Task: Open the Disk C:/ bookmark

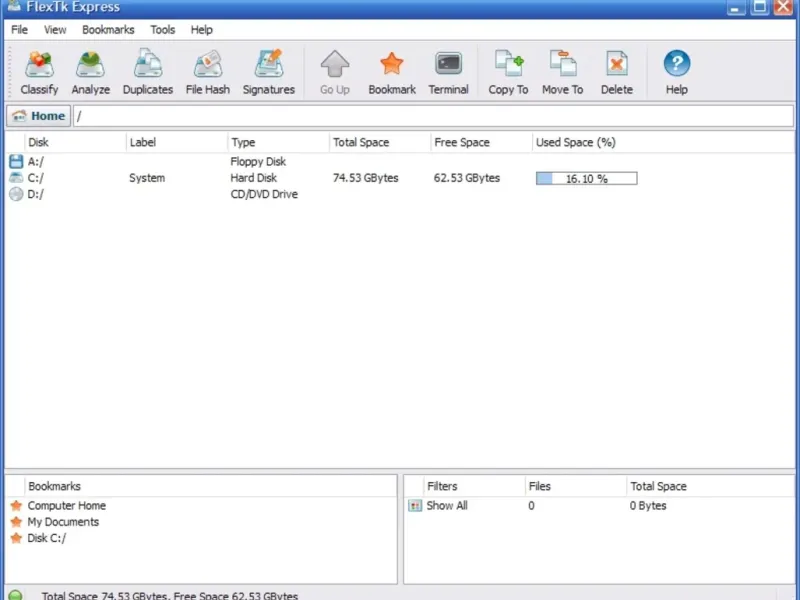Action: (x=47, y=538)
